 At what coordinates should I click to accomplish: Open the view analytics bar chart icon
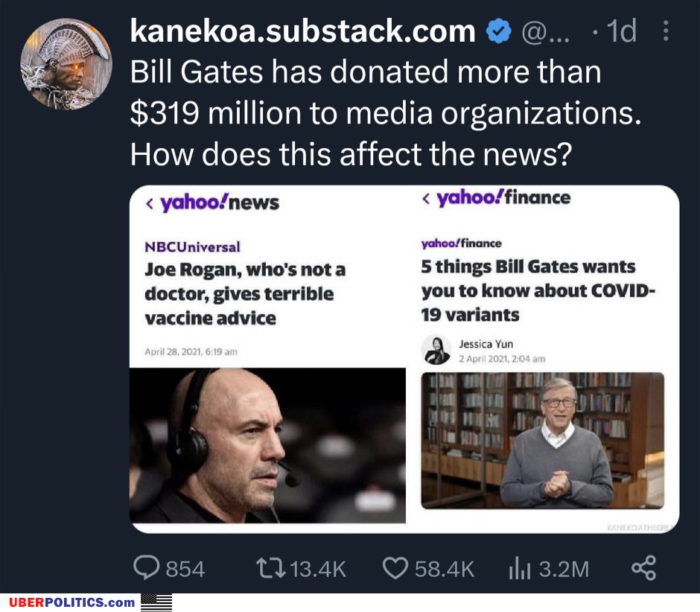[x=518, y=569]
